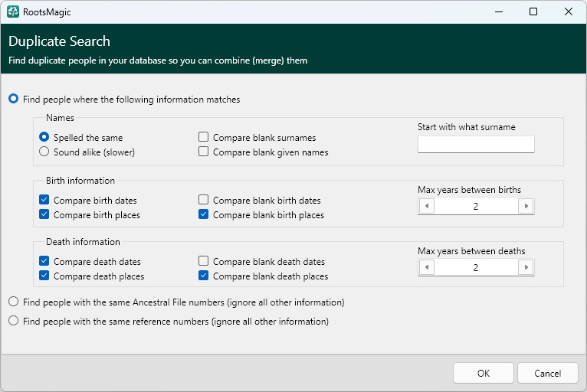This screenshot has height=392, width=587.
Task: Increase Max years between deaths value
Action: [x=526, y=267]
